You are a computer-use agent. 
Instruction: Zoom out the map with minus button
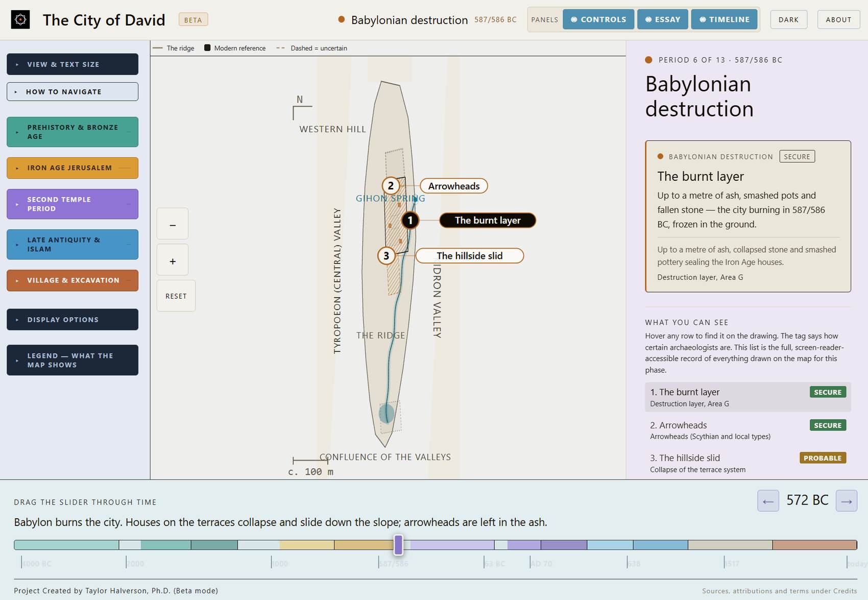(x=173, y=224)
